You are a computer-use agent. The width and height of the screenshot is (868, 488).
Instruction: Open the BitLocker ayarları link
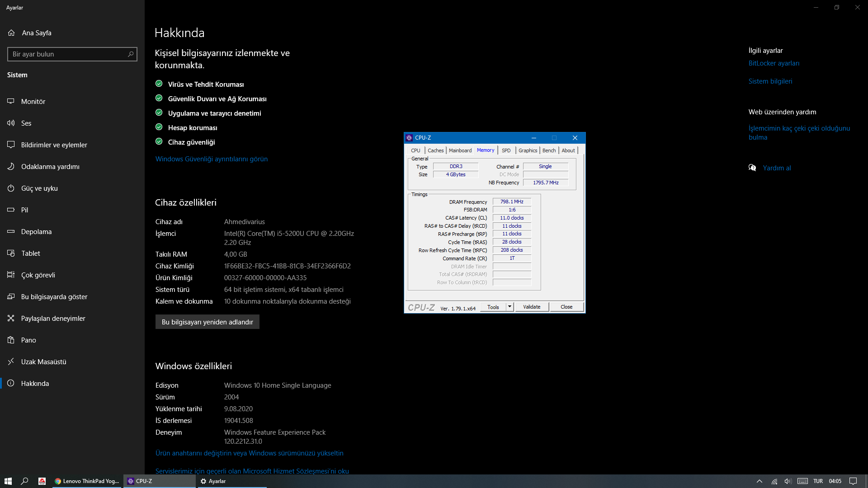tap(774, 63)
